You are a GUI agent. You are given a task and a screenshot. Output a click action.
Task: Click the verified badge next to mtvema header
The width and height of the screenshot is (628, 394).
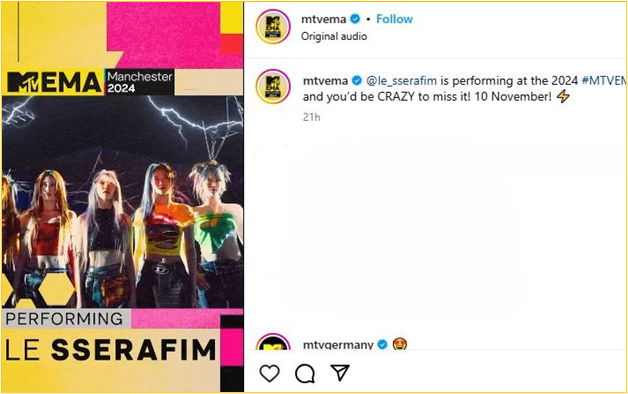pos(355,19)
